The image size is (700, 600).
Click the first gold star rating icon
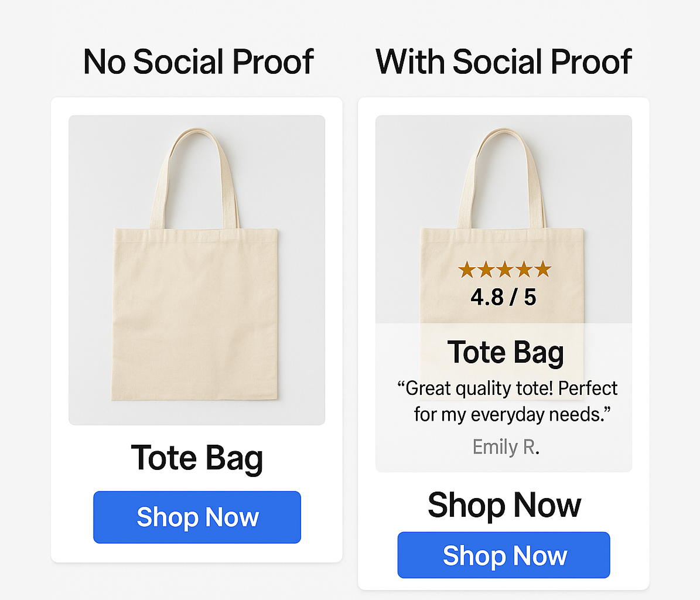click(x=467, y=270)
